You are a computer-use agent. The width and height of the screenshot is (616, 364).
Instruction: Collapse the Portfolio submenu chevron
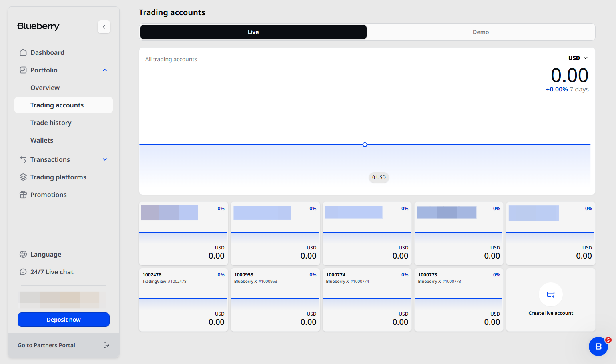[105, 70]
